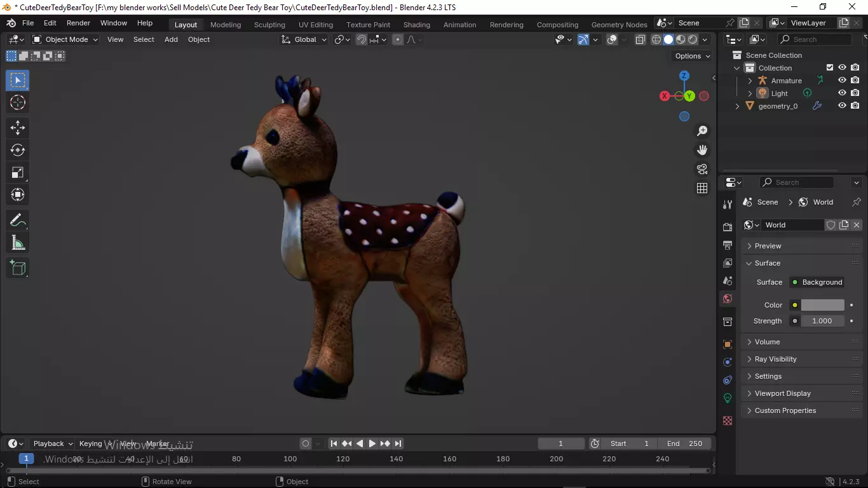Jump to the last frame button
The image size is (868, 488).
pos(398,444)
